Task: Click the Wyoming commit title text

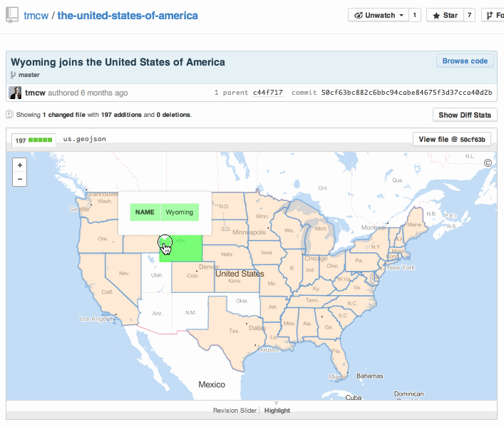Action: tap(118, 62)
